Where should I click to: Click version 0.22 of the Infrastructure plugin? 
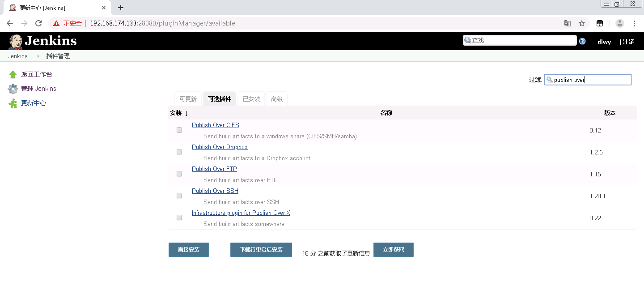pos(595,218)
